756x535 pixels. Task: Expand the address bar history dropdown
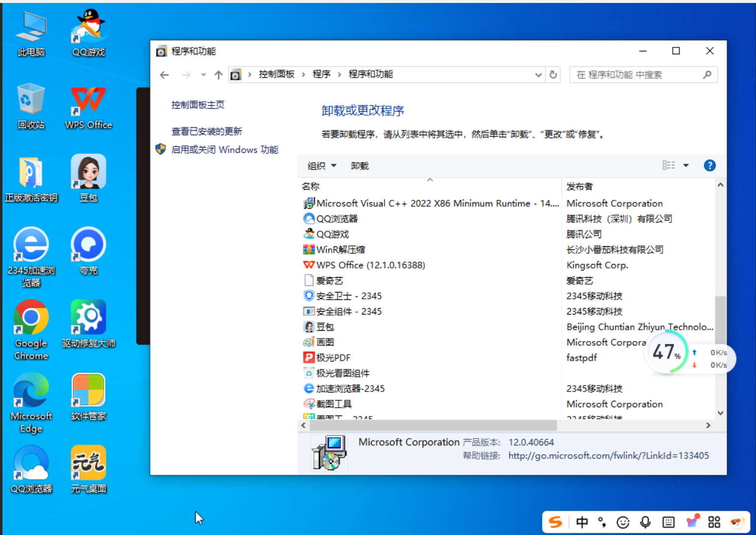click(538, 75)
